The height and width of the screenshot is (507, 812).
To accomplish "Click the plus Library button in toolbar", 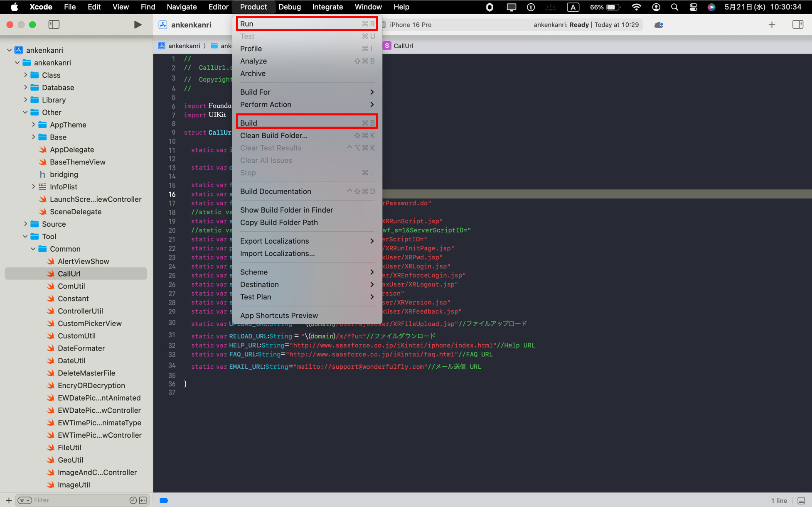I will pos(772,25).
